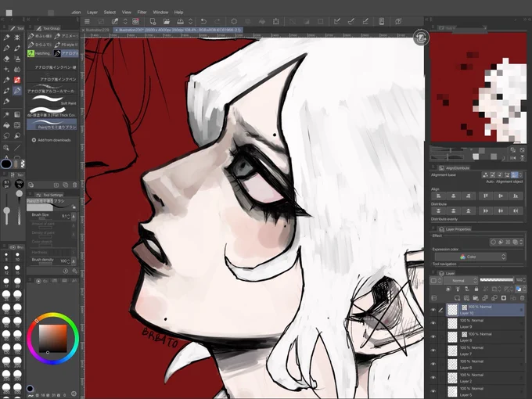532x399 pixels.
Task: Open the Select menu
Action: pyautogui.click(x=110, y=13)
